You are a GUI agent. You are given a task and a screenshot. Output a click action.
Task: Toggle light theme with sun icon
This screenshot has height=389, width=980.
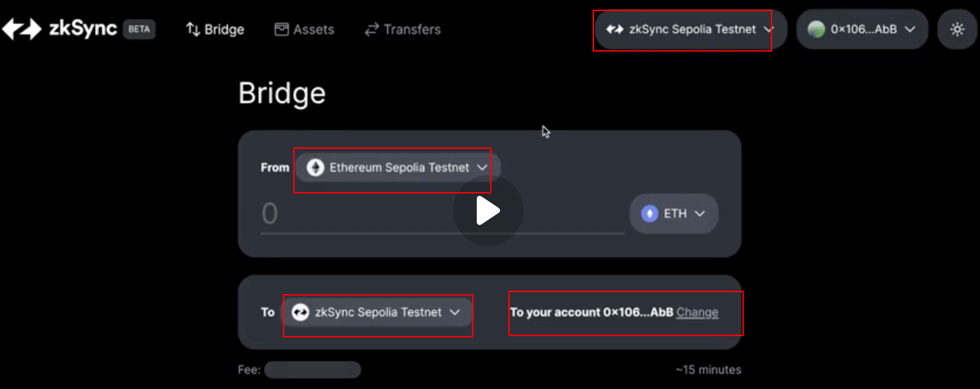tap(957, 29)
